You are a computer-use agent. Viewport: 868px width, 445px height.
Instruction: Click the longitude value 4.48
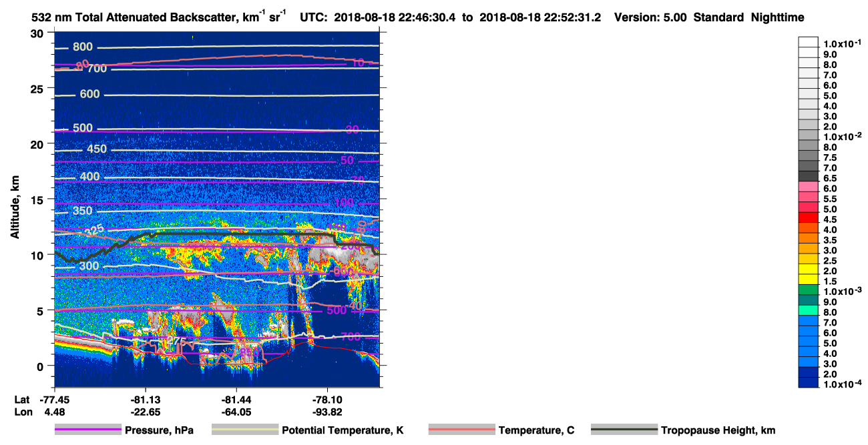point(54,412)
